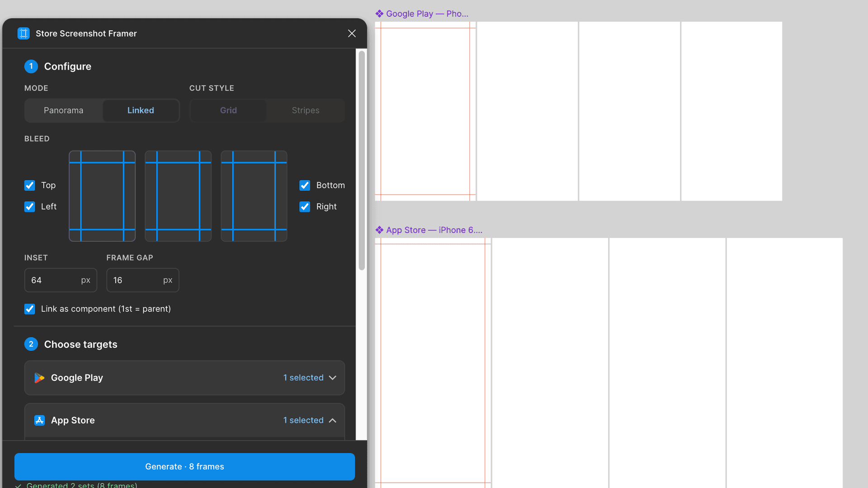Toggle the Right bleed checkbox
This screenshot has width=868, height=488.
305,207
